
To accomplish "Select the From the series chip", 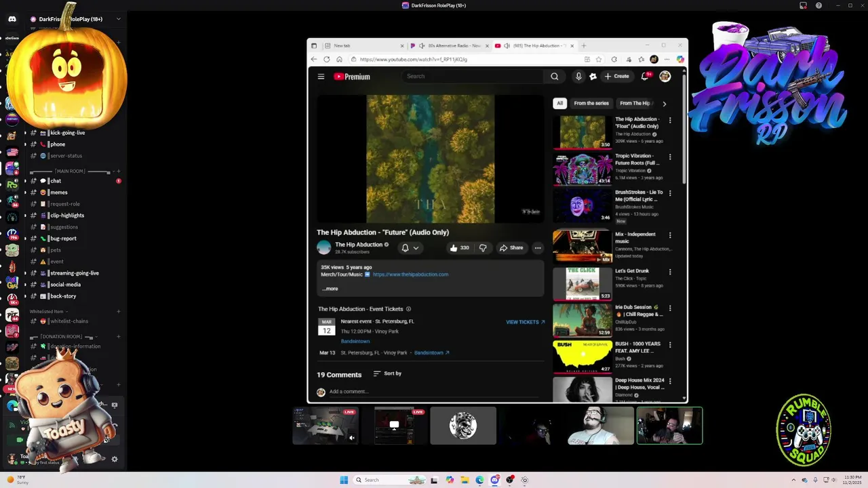I will [x=591, y=103].
